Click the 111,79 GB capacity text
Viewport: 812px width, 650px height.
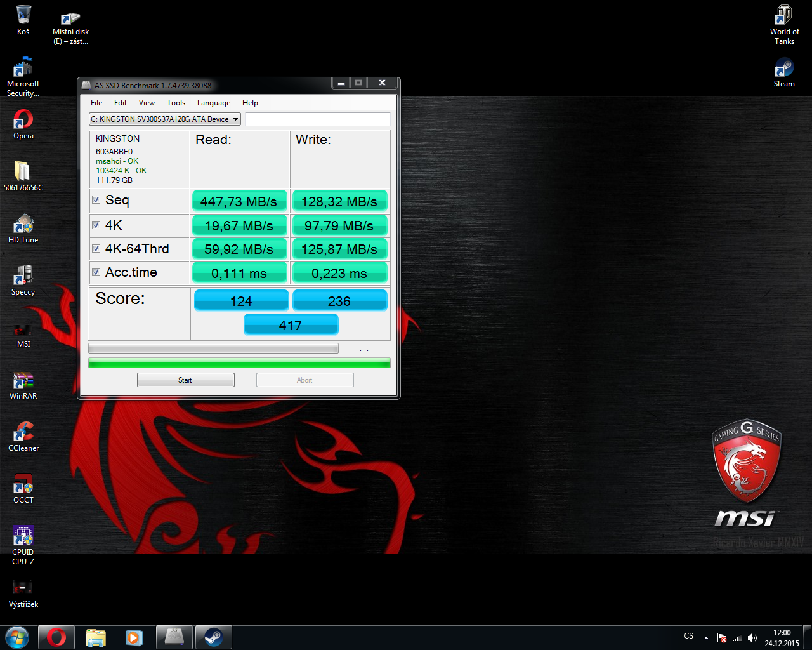[x=114, y=180]
